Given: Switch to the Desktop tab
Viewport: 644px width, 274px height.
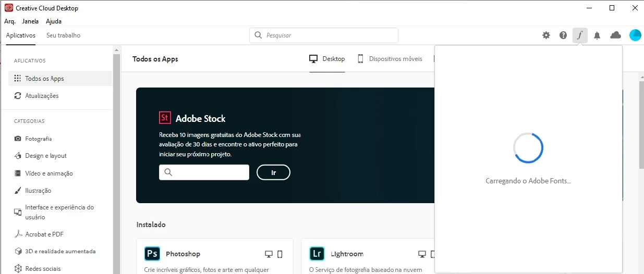Looking at the screenshot, I should 327,59.
